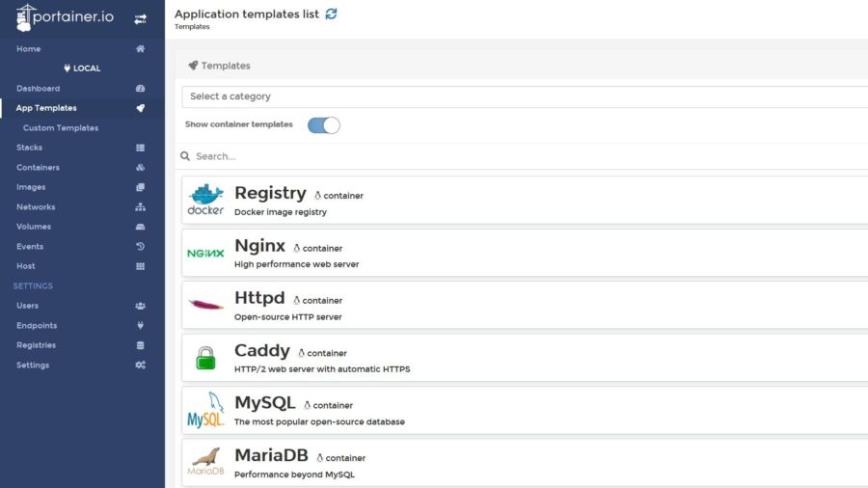The height and width of the screenshot is (488, 868).
Task: Click the Docker whale logo of Registry
Action: [205, 200]
